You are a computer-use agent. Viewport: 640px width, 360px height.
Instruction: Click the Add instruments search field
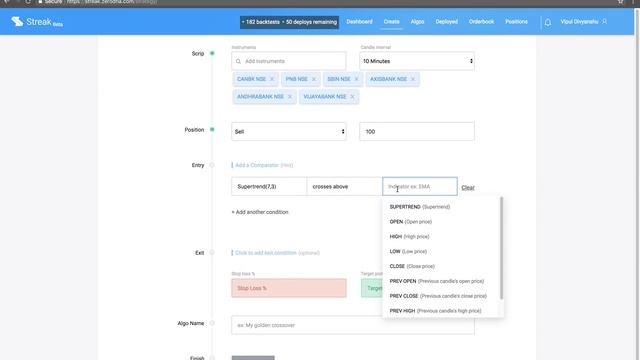coord(289,61)
